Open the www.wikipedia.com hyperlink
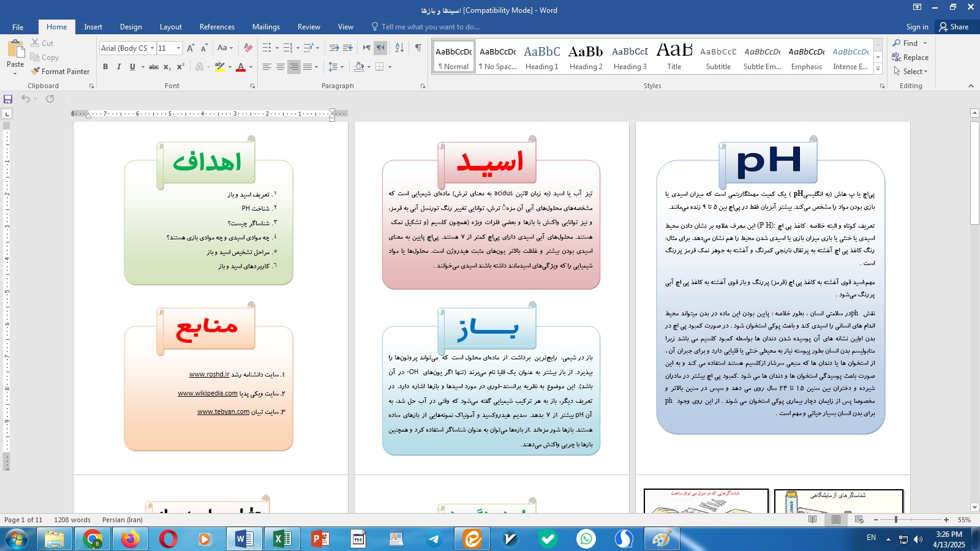Viewport: 980px width, 551px height. point(208,394)
